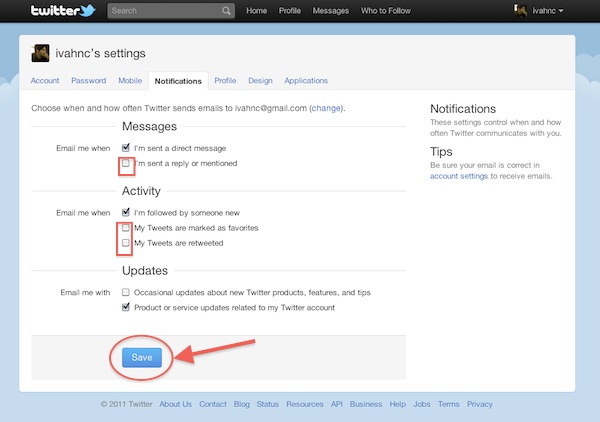Click the Tips heading in sidebar

coord(441,152)
